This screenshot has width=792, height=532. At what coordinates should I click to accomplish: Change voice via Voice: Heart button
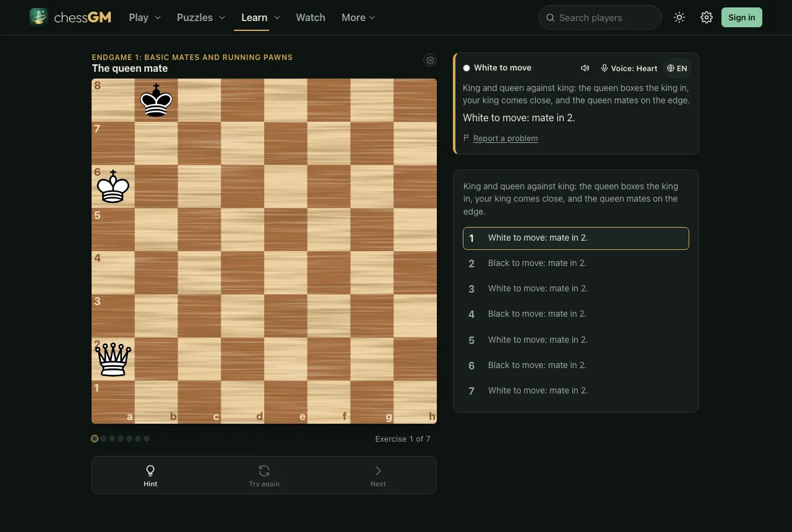tap(629, 68)
